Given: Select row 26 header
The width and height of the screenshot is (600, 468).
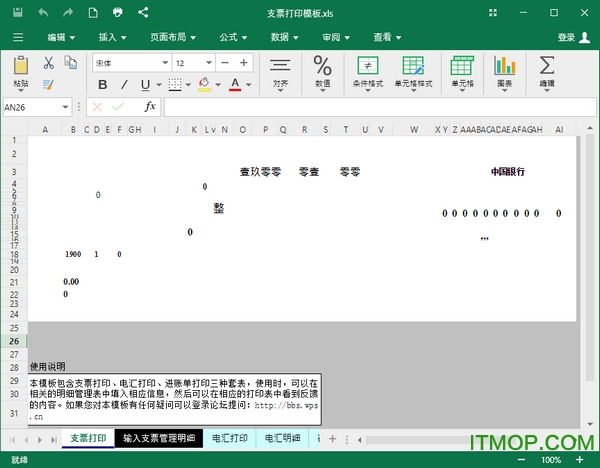Looking at the screenshot, I should (14, 341).
